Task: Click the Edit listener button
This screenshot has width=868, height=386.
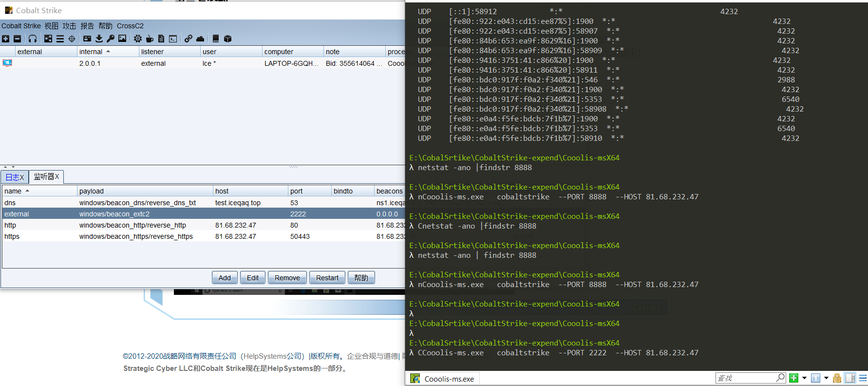Action: pyautogui.click(x=253, y=278)
